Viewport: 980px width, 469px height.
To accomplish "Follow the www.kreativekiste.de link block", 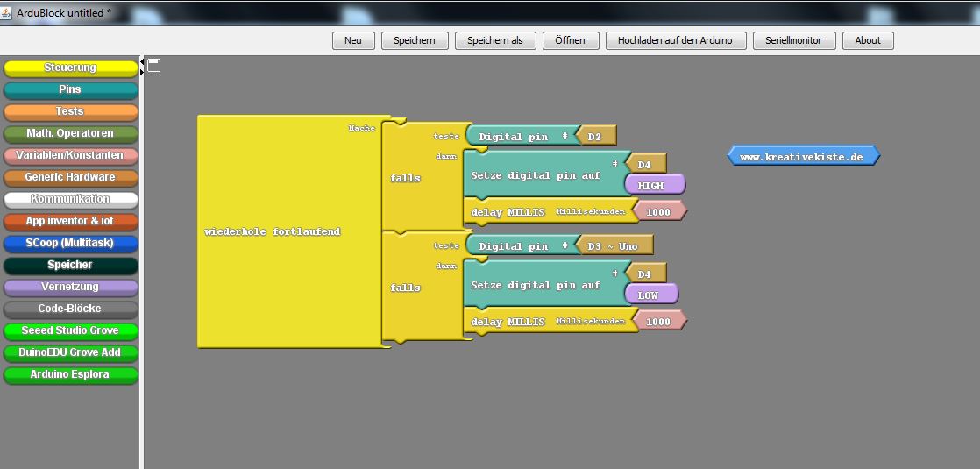I will point(801,157).
